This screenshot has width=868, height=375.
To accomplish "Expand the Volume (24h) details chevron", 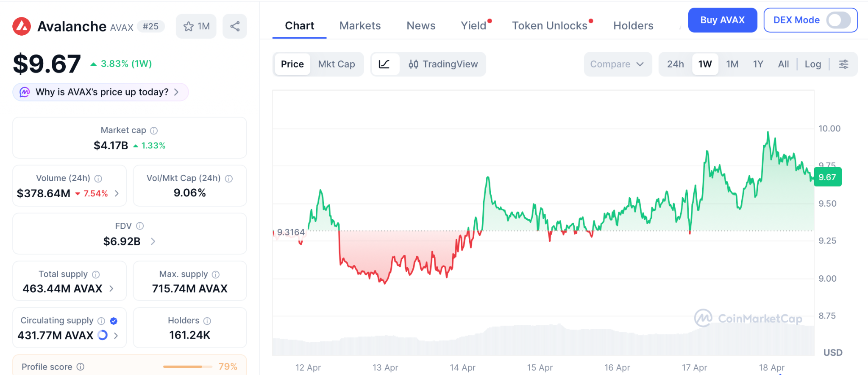I will tap(117, 193).
